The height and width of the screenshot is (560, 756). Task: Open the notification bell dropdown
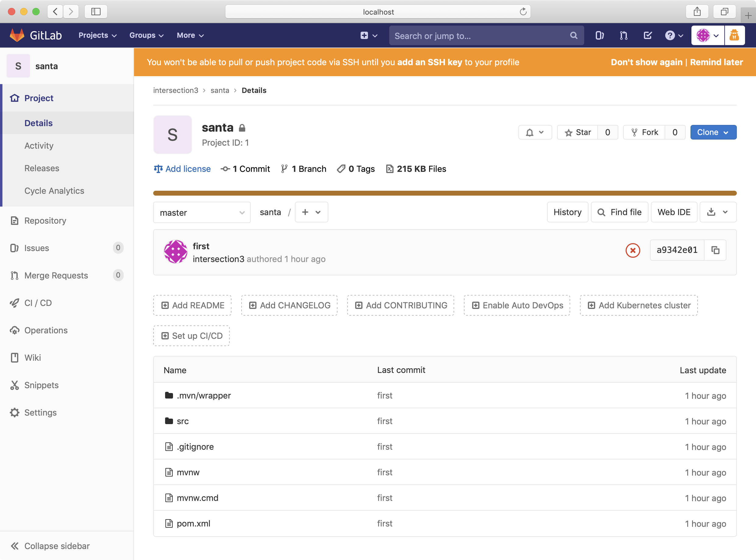point(535,132)
